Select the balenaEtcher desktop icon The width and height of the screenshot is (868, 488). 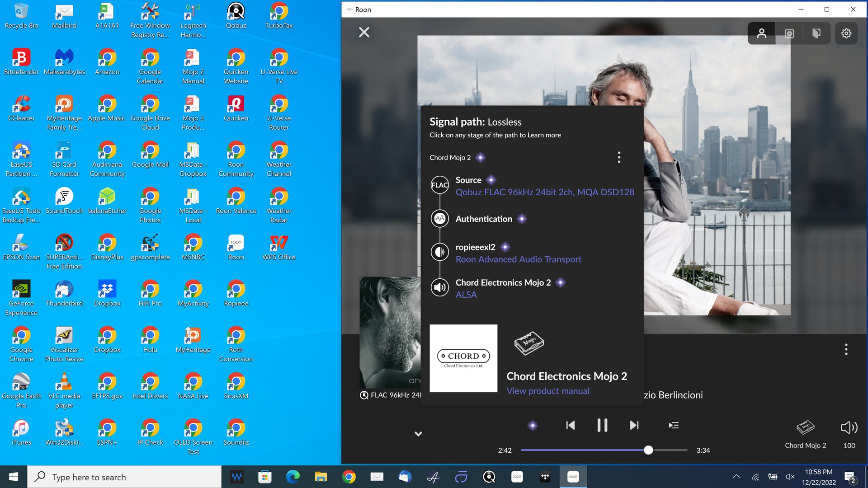[107, 202]
